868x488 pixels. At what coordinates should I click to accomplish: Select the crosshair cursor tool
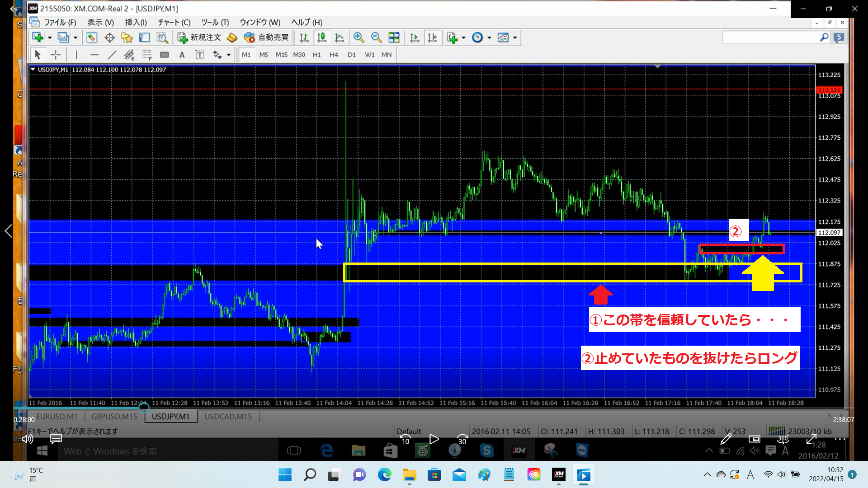pyautogui.click(x=56, y=55)
